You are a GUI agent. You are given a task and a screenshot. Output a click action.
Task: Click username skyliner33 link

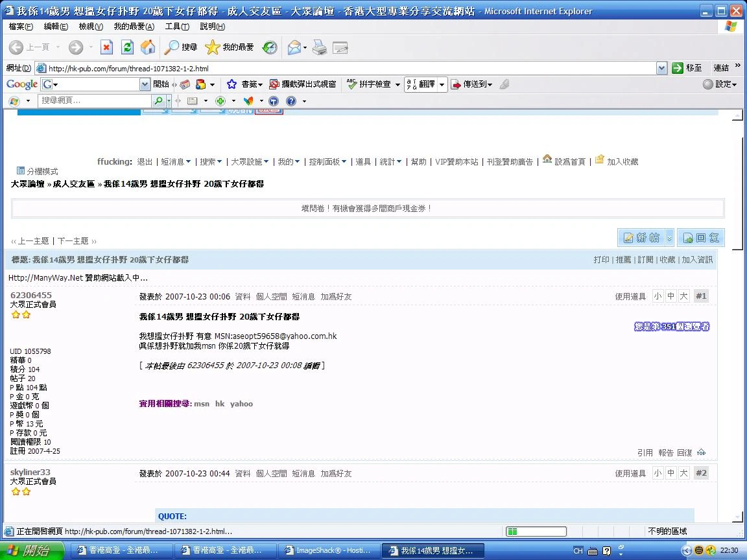[30, 472]
